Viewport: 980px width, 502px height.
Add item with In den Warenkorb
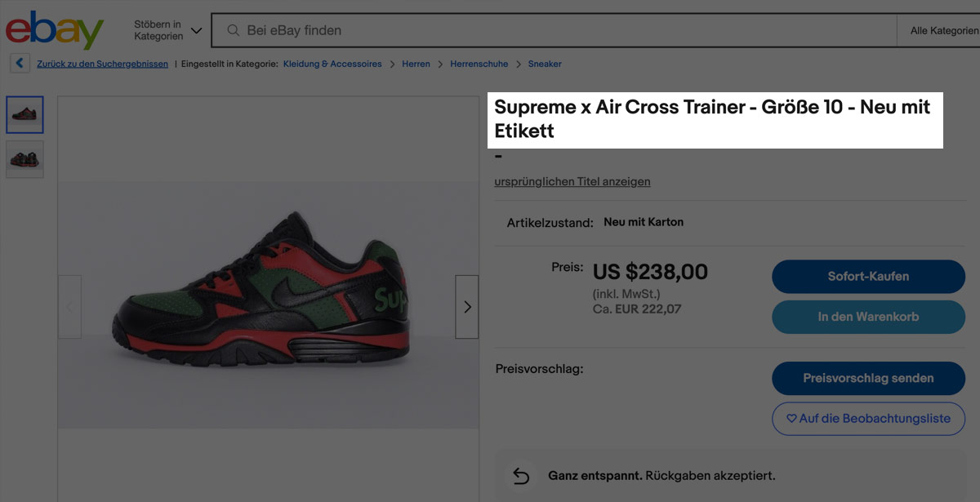868,317
